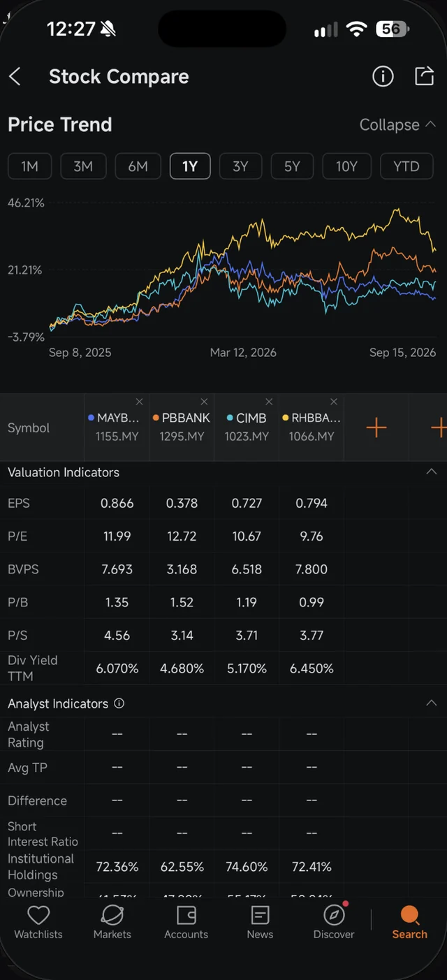This screenshot has height=980, width=447.
Task: Collapse the Price Trend chart
Action: (x=397, y=125)
